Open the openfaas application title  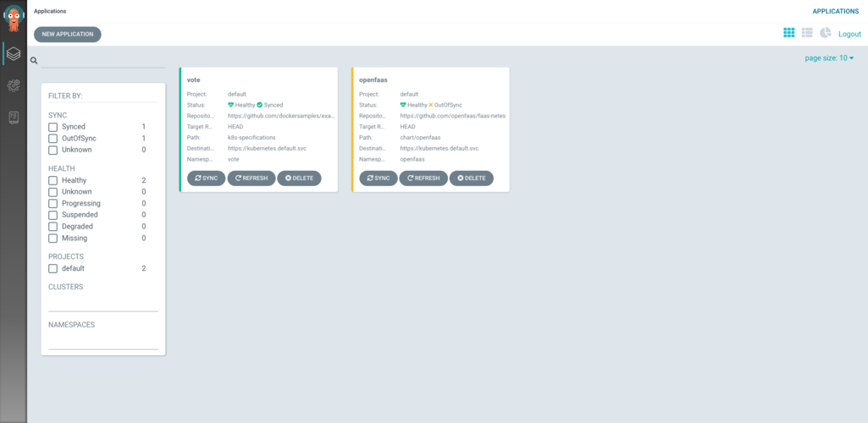coord(373,80)
